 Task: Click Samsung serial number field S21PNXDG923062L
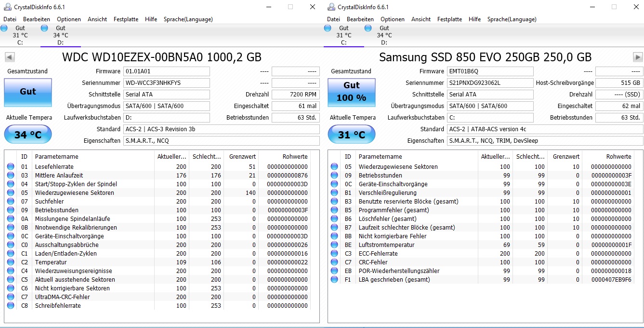pyautogui.click(x=490, y=83)
